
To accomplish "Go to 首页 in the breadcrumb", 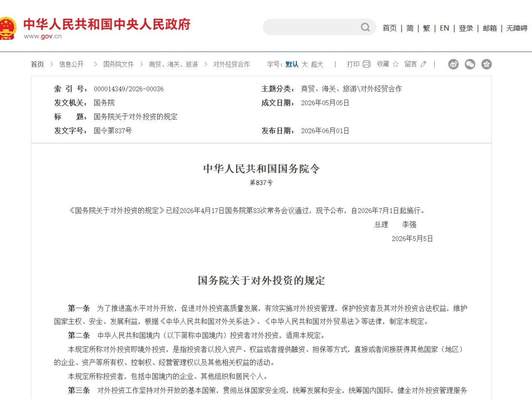I will tap(37, 64).
